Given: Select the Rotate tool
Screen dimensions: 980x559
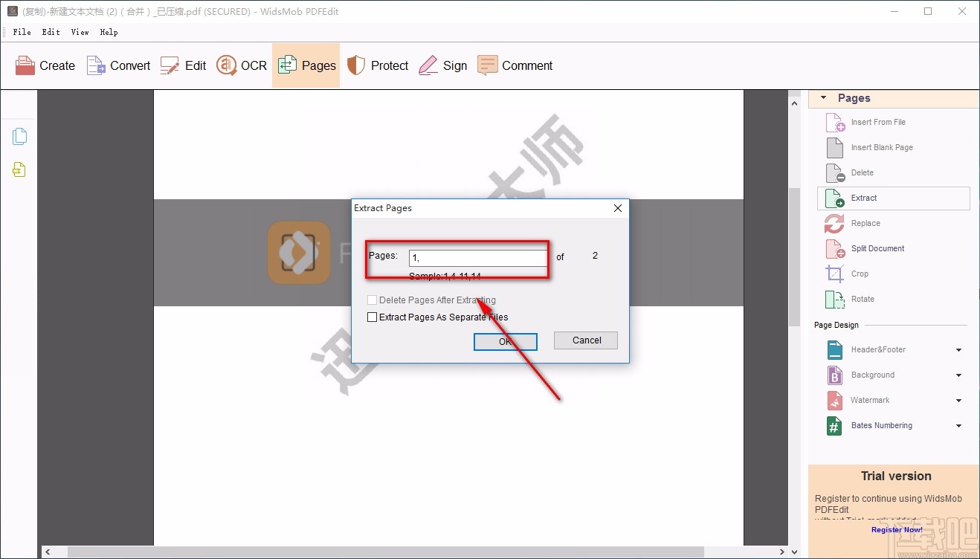Looking at the screenshot, I should point(863,299).
